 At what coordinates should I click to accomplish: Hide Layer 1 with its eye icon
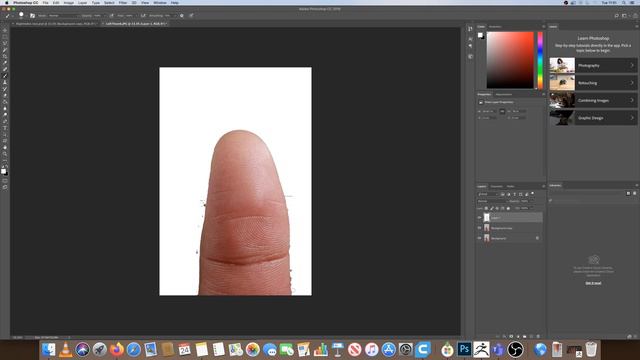tap(480, 218)
